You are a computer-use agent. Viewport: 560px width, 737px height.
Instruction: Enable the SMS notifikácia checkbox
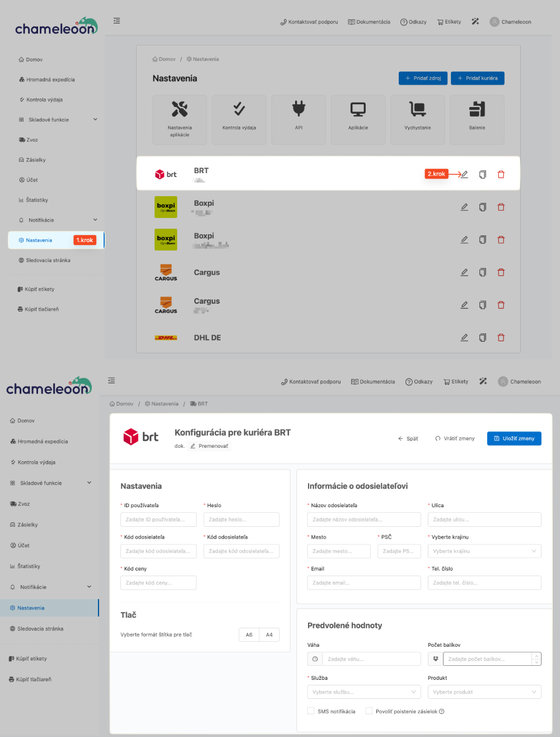pyautogui.click(x=311, y=711)
